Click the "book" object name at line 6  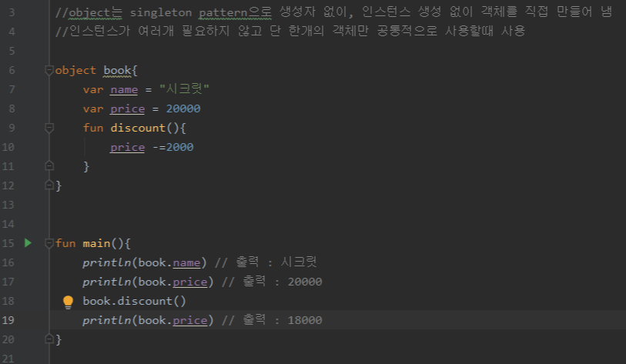click(x=117, y=71)
